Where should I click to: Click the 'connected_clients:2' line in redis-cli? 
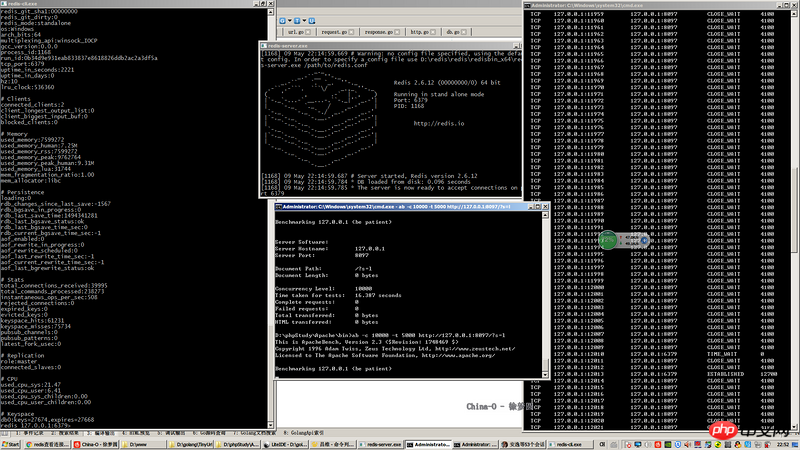coord(32,105)
